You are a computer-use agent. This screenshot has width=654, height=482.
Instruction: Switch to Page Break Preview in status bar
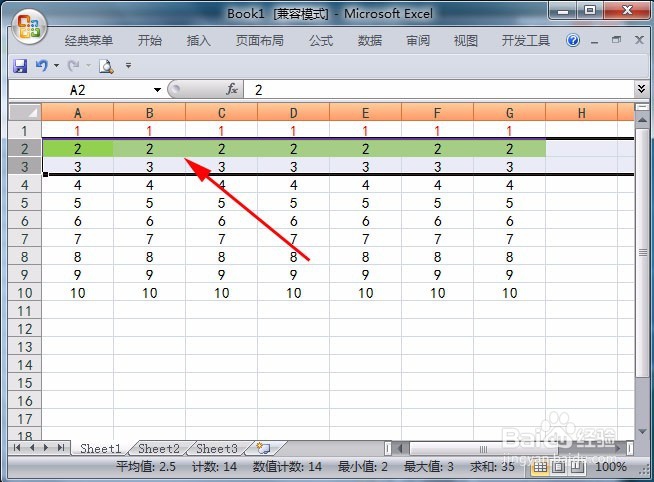click(x=577, y=467)
